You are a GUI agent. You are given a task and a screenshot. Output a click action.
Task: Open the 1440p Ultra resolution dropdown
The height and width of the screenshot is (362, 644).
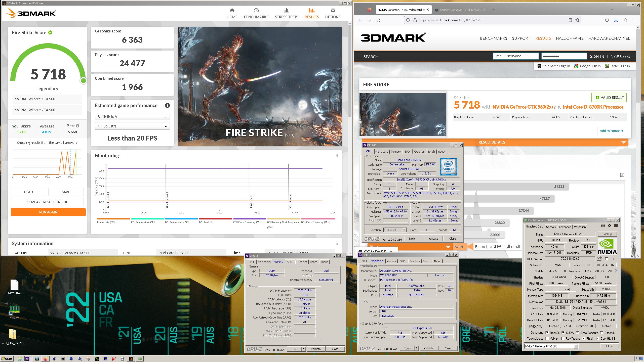tap(132, 126)
